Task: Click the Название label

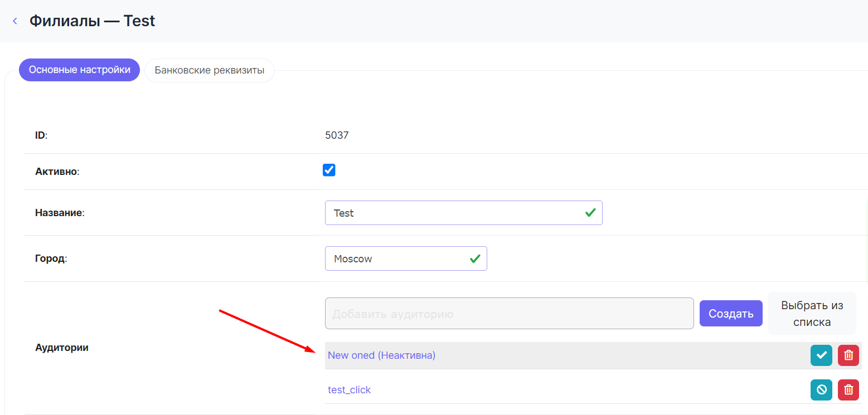Action: 60,213
